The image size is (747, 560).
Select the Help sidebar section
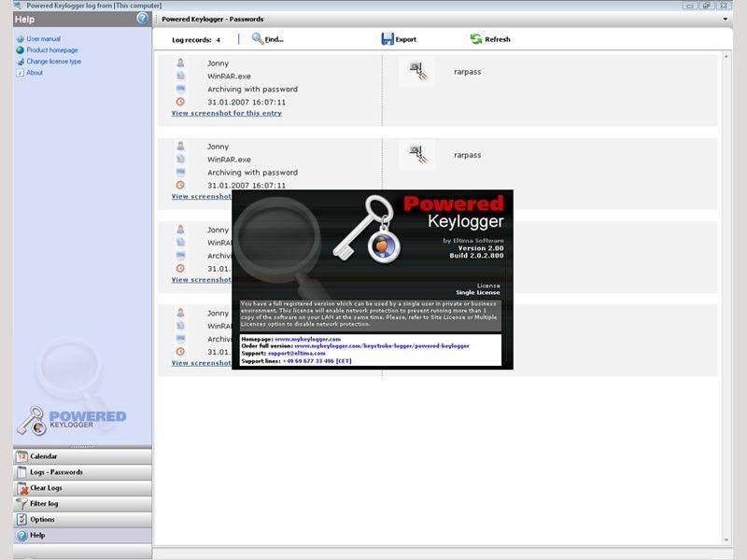[x=82, y=535]
